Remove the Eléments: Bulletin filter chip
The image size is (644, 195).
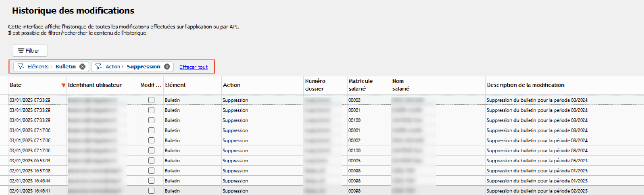[x=83, y=67]
